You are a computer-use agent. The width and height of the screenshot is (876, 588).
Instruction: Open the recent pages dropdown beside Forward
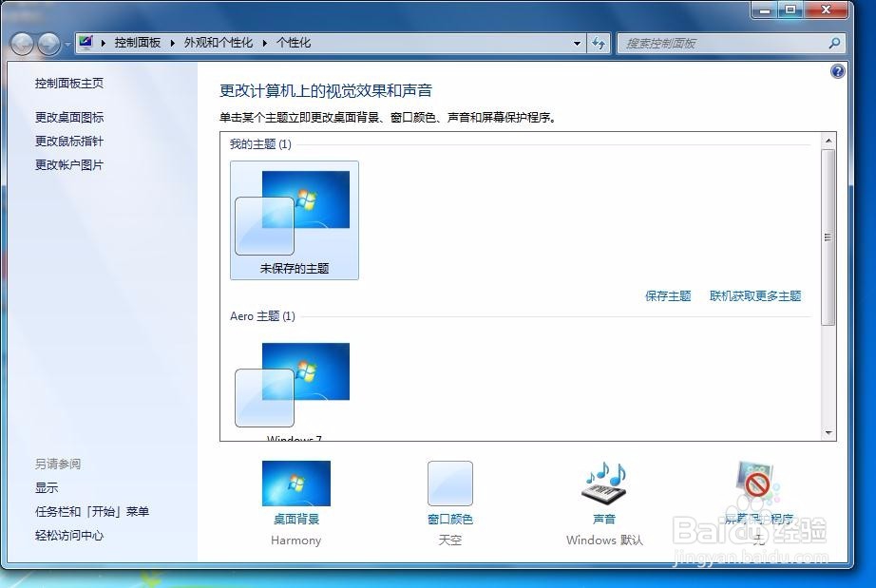click(x=67, y=44)
